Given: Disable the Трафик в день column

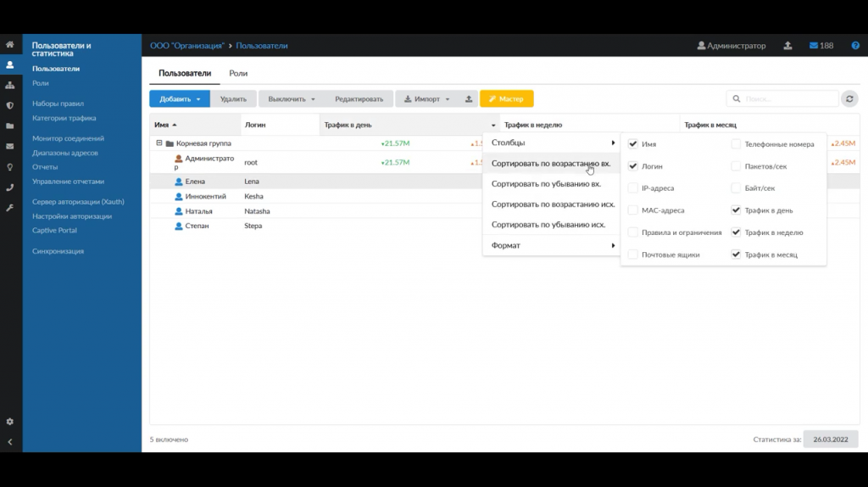Looking at the screenshot, I should (736, 210).
